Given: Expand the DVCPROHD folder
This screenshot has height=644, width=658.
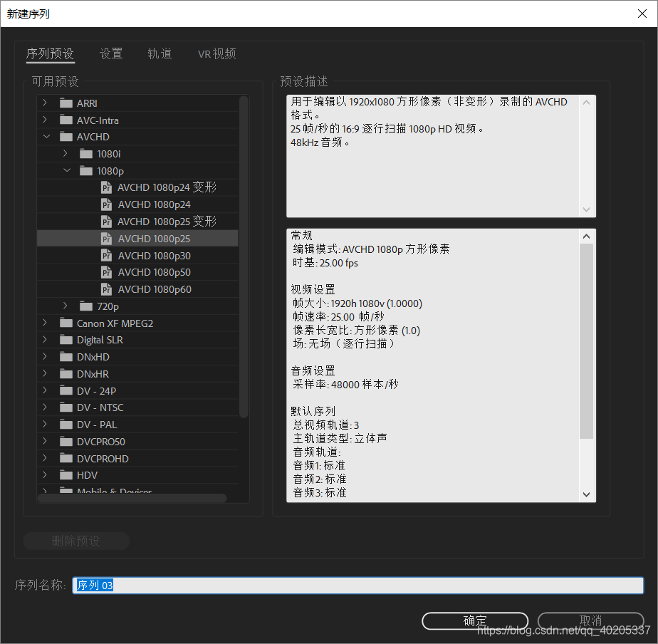Looking at the screenshot, I should (45, 458).
